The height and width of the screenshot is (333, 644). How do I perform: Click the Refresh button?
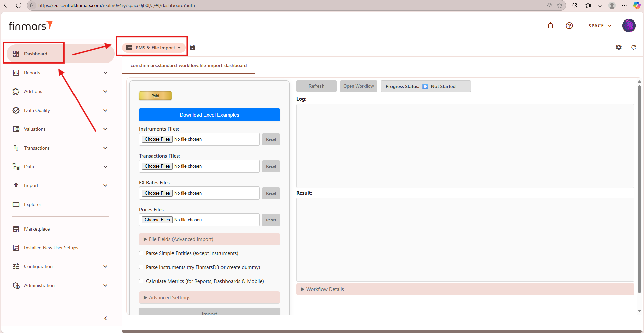[x=316, y=86]
